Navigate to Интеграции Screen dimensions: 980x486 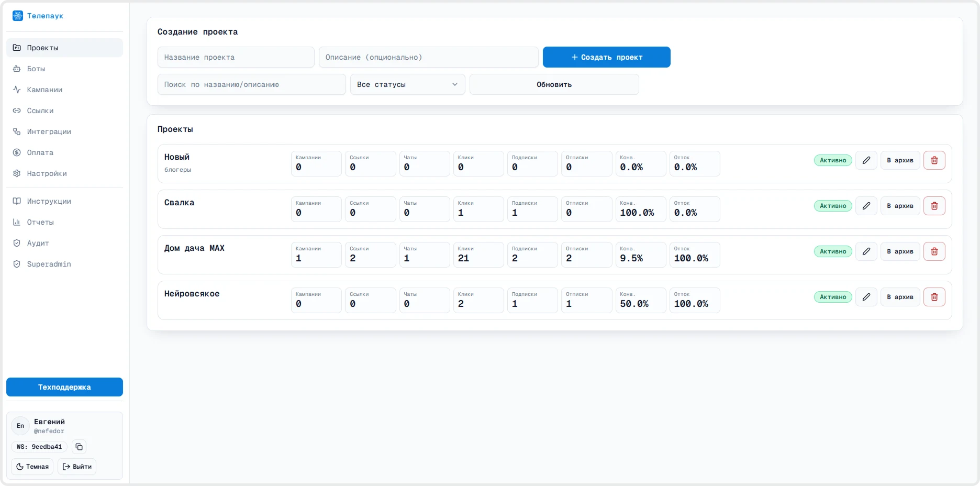pyautogui.click(x=64, y=131)
